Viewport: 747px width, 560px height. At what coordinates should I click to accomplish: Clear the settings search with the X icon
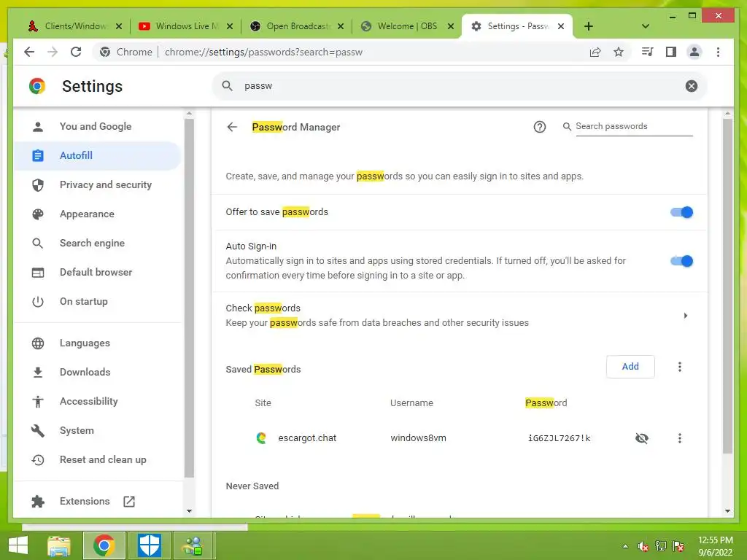point(692,86)
